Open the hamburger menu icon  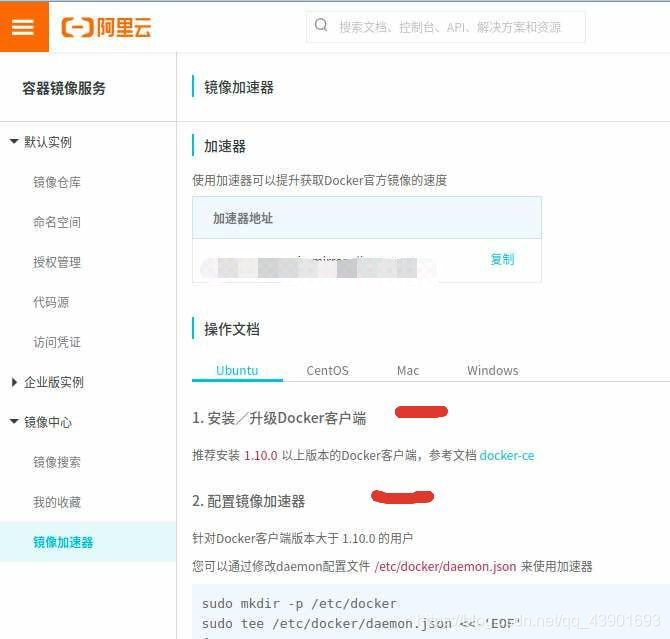[x=23, y=27]
